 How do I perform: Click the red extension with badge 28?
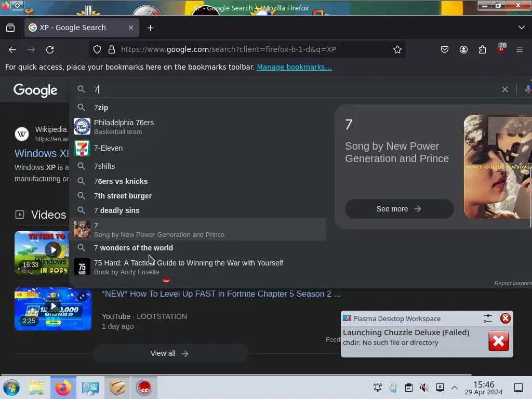(501, 48)
